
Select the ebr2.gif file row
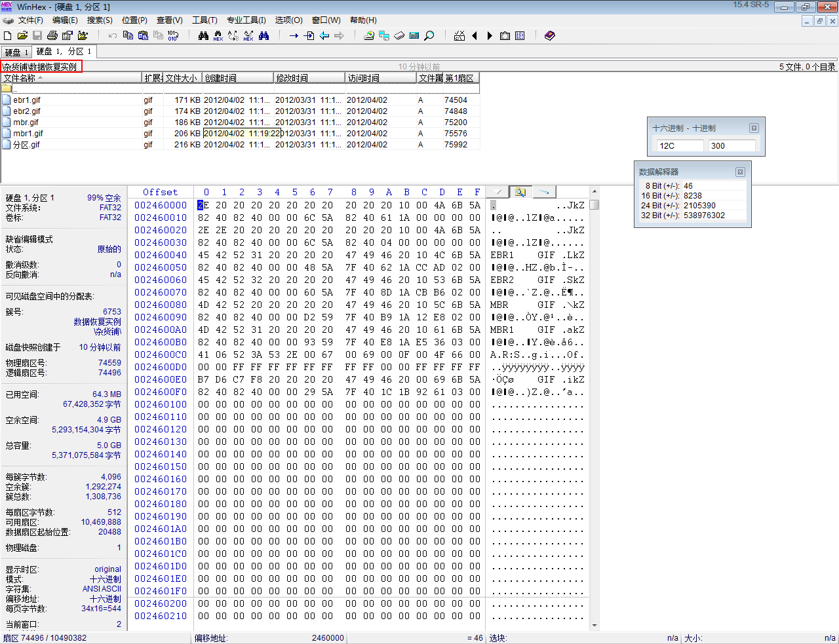pos(240,111)
